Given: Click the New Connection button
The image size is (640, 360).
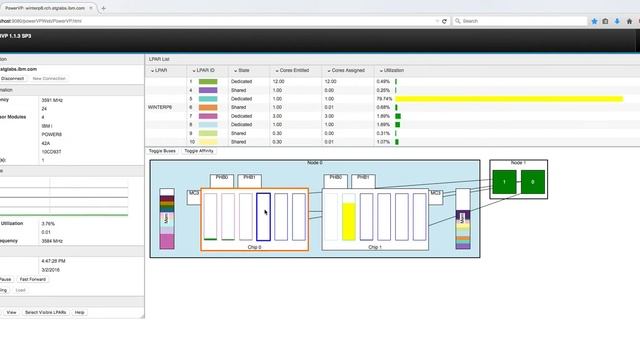Looking at the screenshot, I should (49, 78).
